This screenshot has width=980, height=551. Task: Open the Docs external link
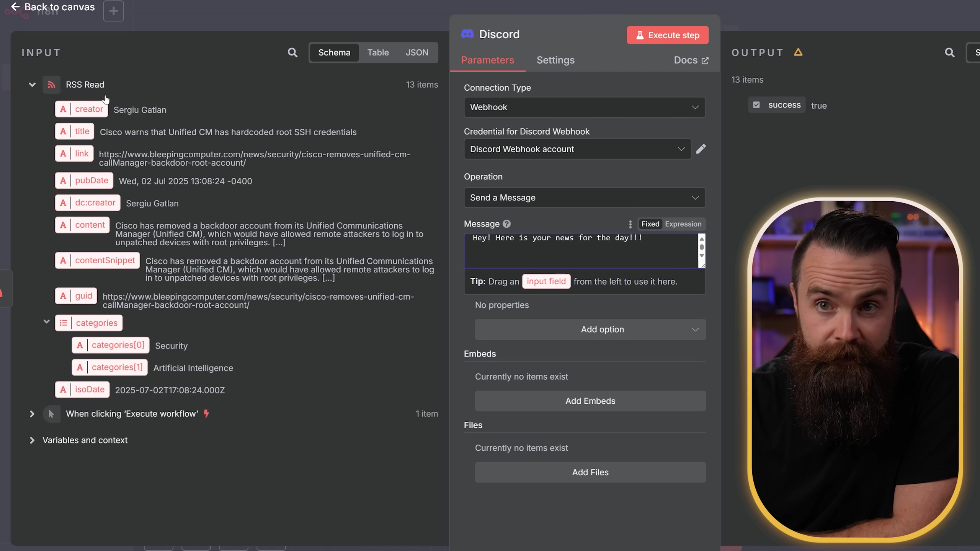pos(691,60)
